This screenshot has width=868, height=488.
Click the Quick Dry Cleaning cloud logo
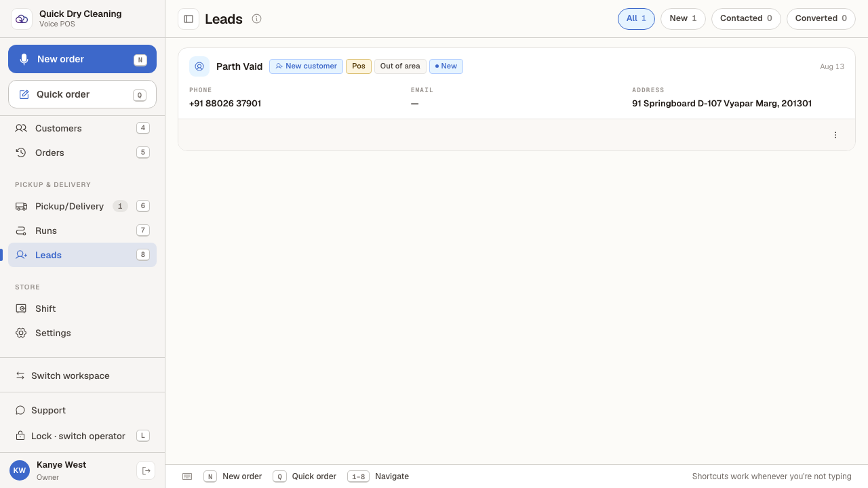coord(22,19)
